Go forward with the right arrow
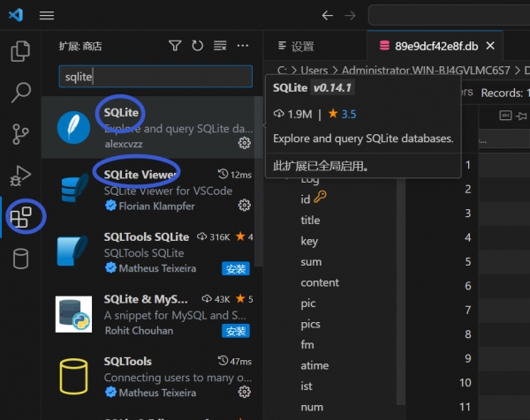The width and height of the screenshot is (530, 420). [x=350, y=16]
